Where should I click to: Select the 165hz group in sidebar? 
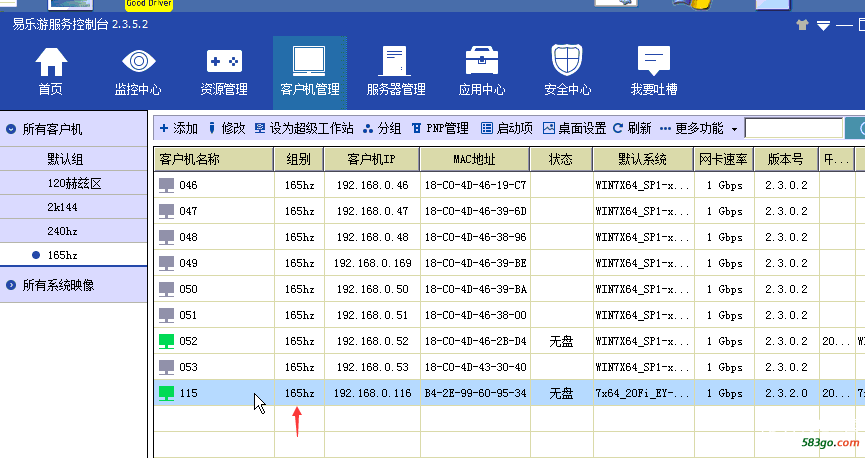point(73,255)
